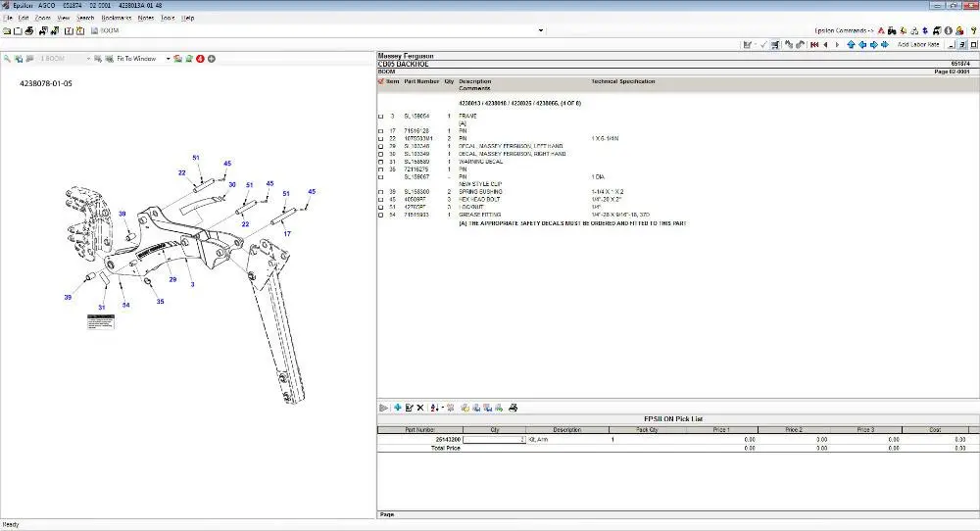Tick checkbox for item 54 GREASE FITTING
The image size is (980, 531).
(x=380, y=216)
